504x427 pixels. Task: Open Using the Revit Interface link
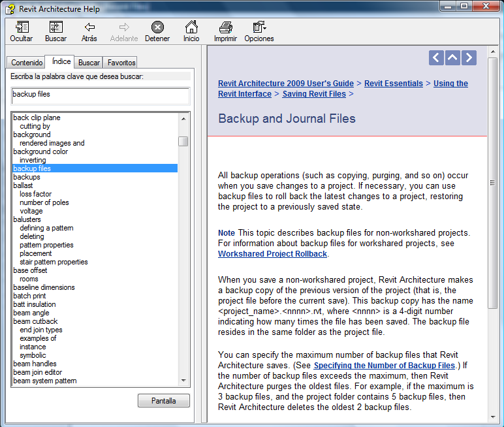point(450,84)
